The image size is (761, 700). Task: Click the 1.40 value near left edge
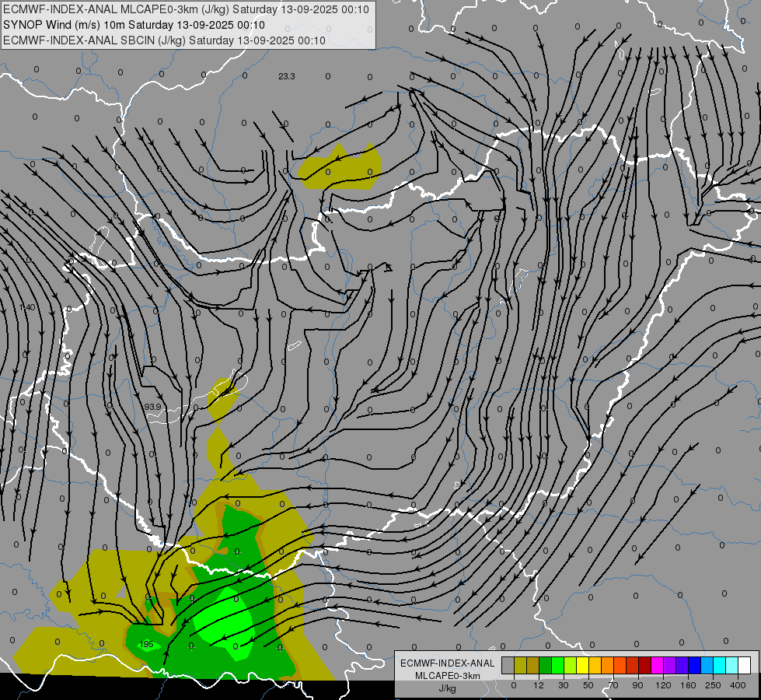click(28, 307)
